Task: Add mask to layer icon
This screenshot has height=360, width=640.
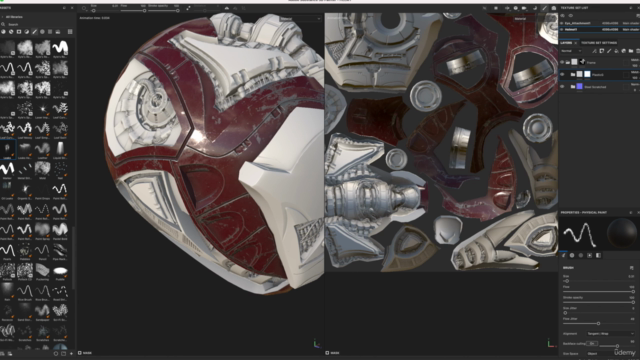Action: pos(602,51)
